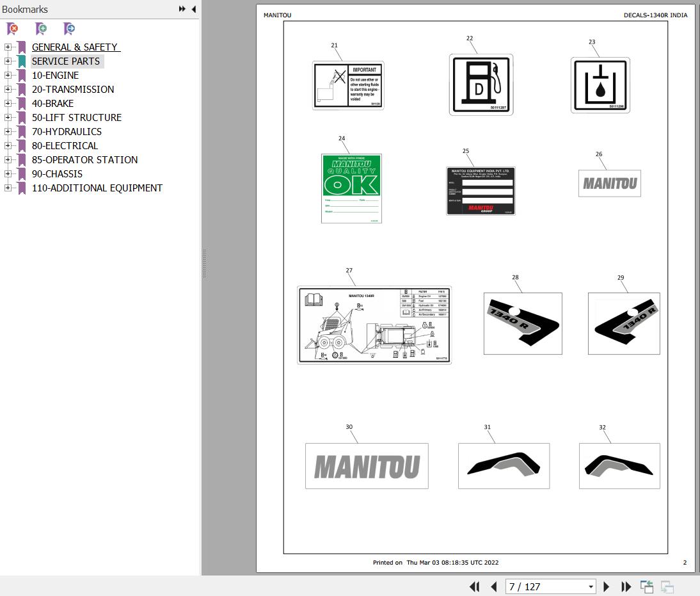
Task: Open 110-ADDITIONAL EQUIPMENT bookmark
Action: tap(97, 188)
